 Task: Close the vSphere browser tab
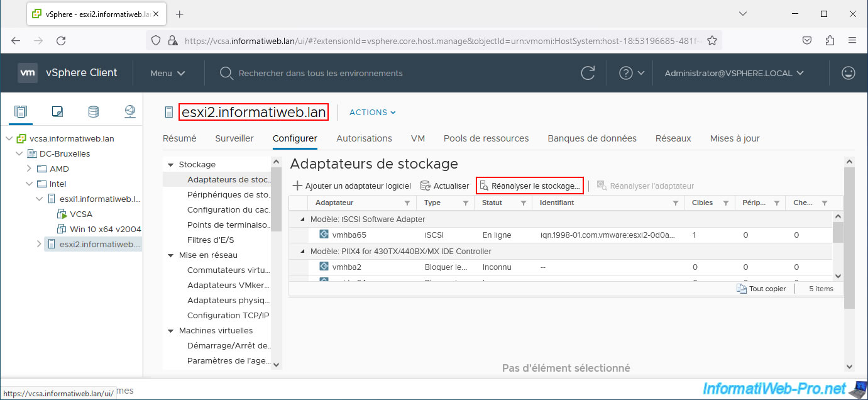pos(155,14)
